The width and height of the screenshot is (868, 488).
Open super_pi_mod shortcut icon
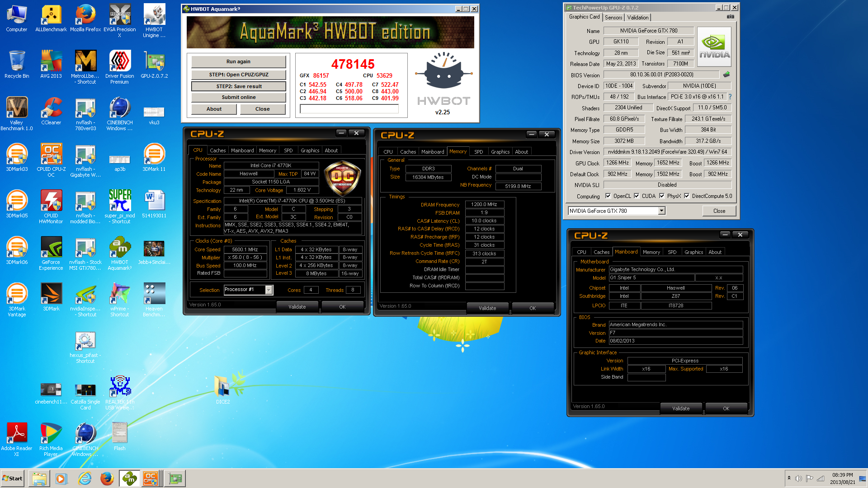(x=120, y=207)
